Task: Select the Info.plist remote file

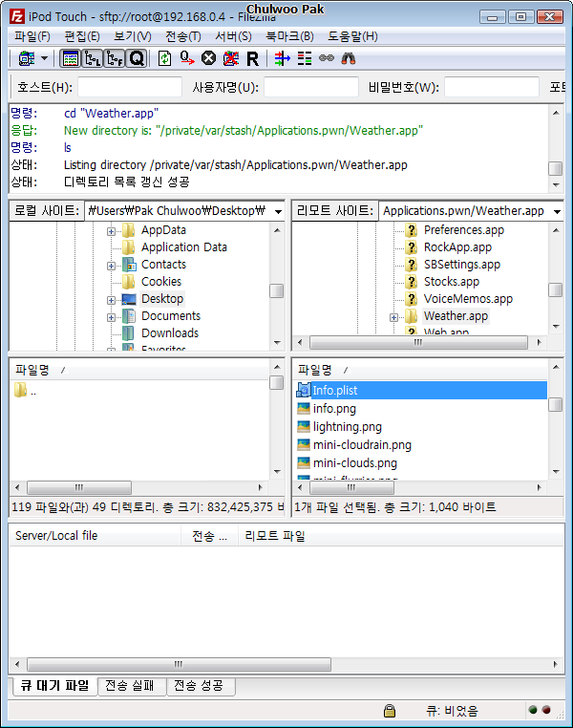Action: [x=421, y=390]
